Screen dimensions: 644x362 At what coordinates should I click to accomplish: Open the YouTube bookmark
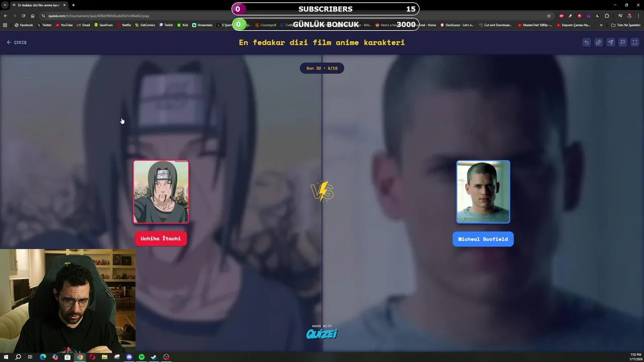pyautogui.click(x=64, y=25)
